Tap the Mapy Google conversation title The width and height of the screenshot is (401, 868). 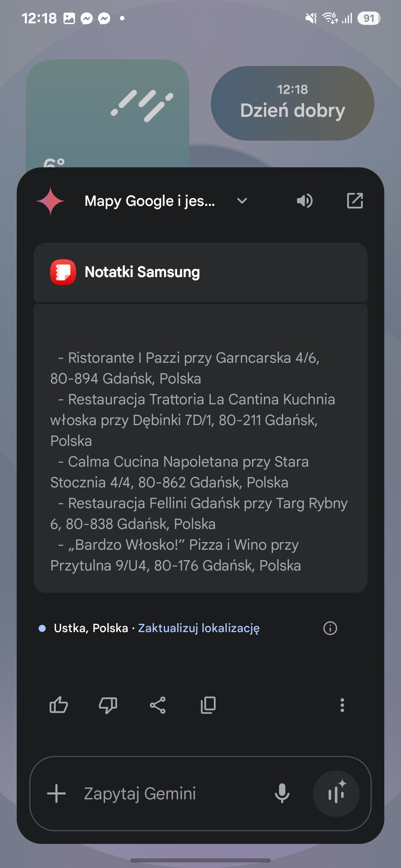(x=150, y=201)
